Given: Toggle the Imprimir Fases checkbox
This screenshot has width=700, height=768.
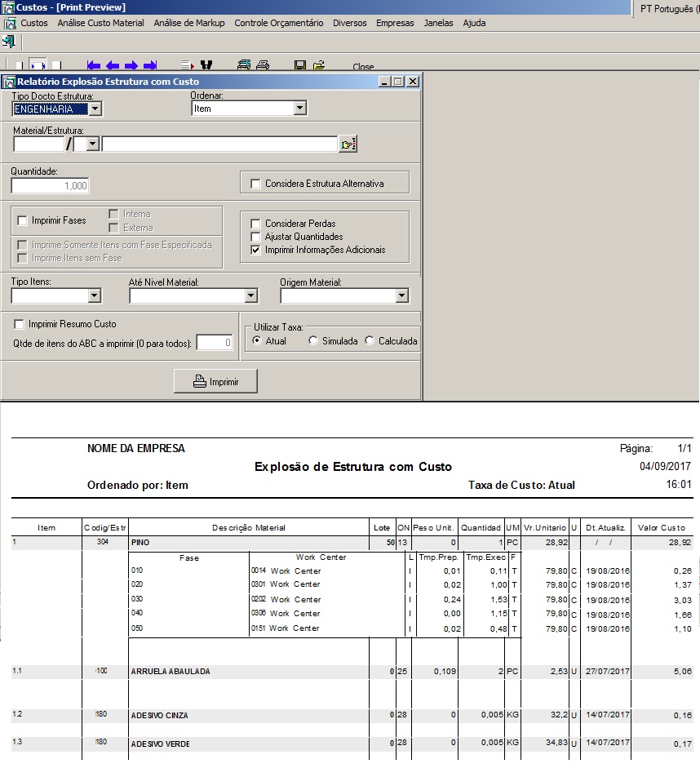Looking at the screenshot, I should coord(22,220).
